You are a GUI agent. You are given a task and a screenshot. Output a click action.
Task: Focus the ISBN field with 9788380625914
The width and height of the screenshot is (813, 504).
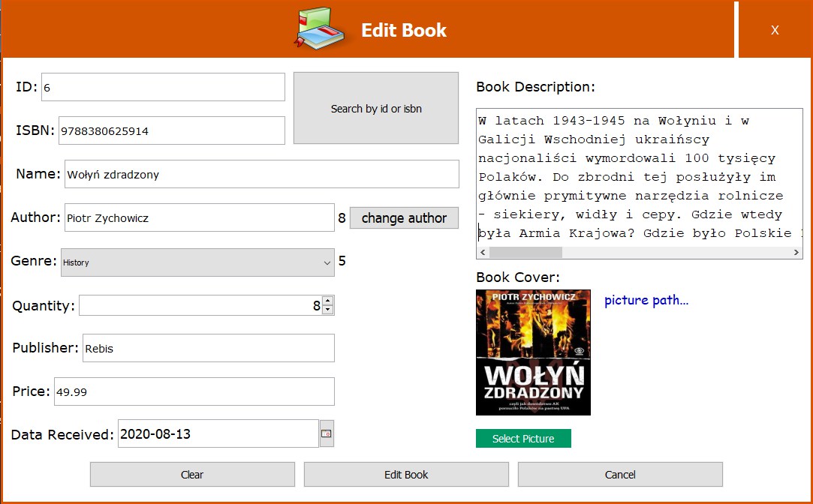[172, 130]
